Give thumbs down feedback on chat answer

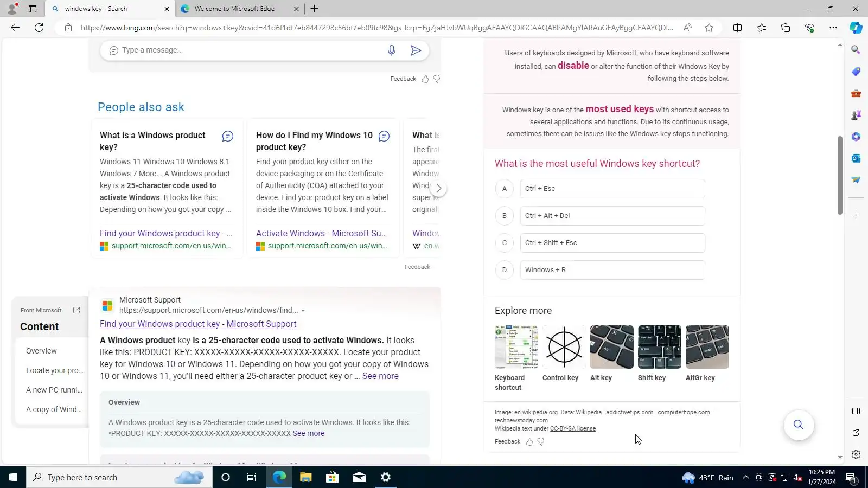point(437,79)
